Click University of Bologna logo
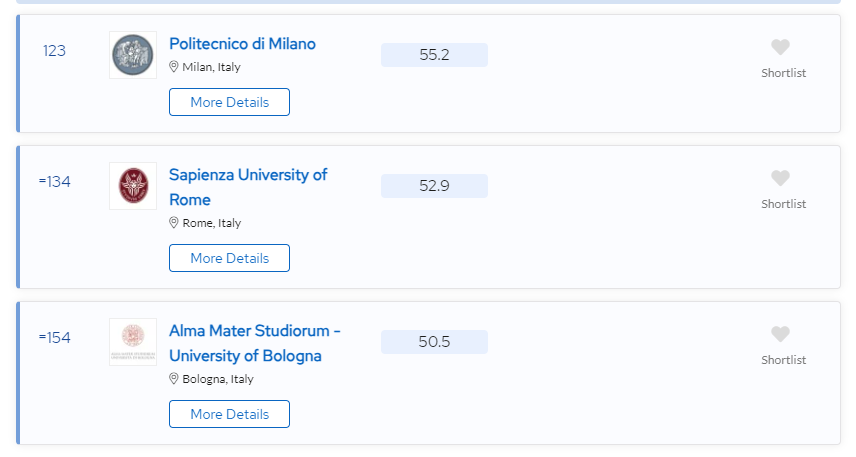The height and width of the screenshot is (457, 856). (133, 342)
